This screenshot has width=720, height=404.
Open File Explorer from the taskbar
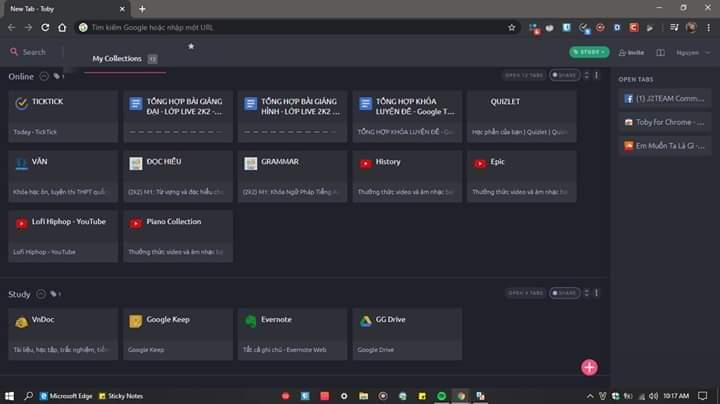click(363, 396)
